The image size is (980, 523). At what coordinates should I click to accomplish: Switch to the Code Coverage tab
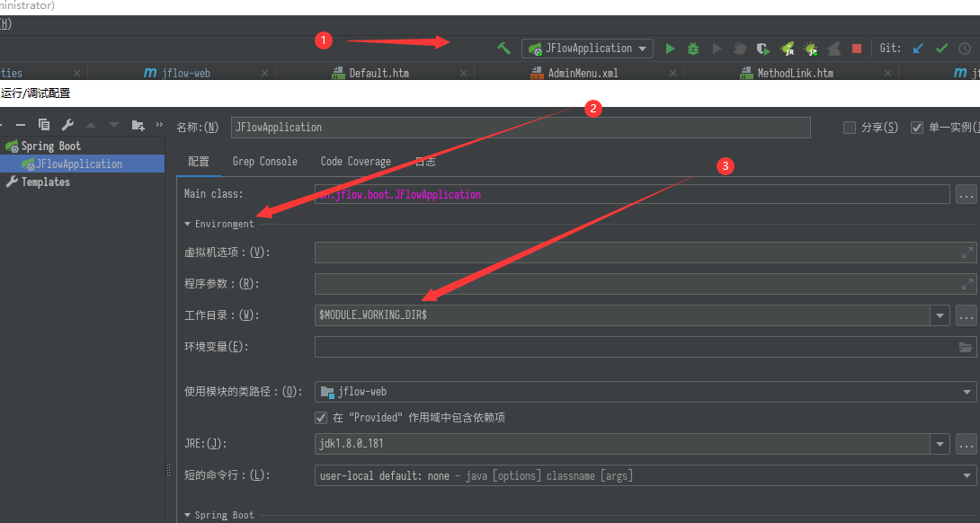click(356, 161)
